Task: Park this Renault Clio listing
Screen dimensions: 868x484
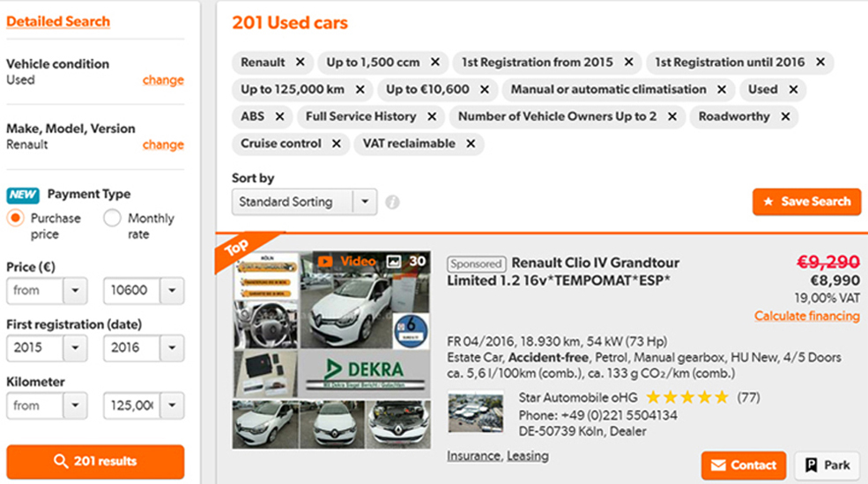Action: point(827,465)
